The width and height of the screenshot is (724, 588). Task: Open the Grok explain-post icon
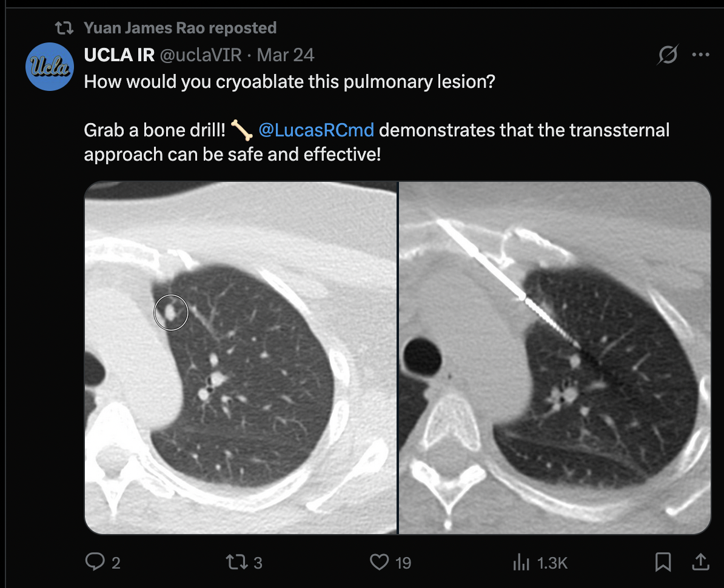point(668,55)
